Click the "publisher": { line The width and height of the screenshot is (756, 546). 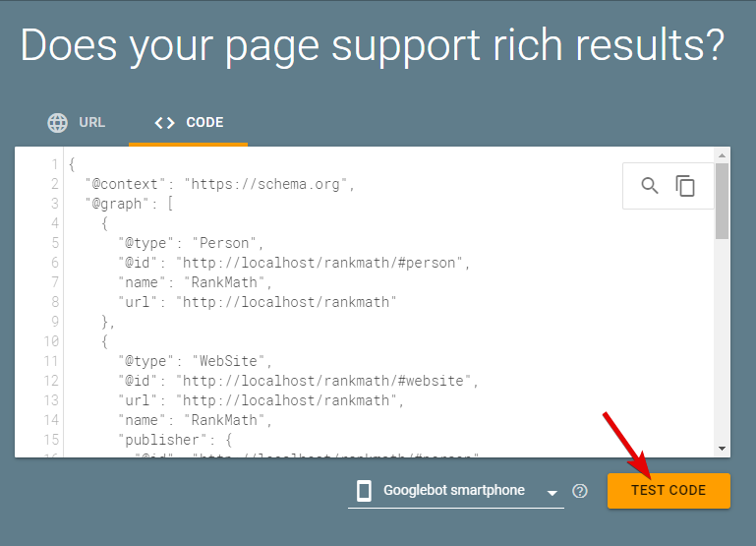pyautogui.click(x=176, y=440)
